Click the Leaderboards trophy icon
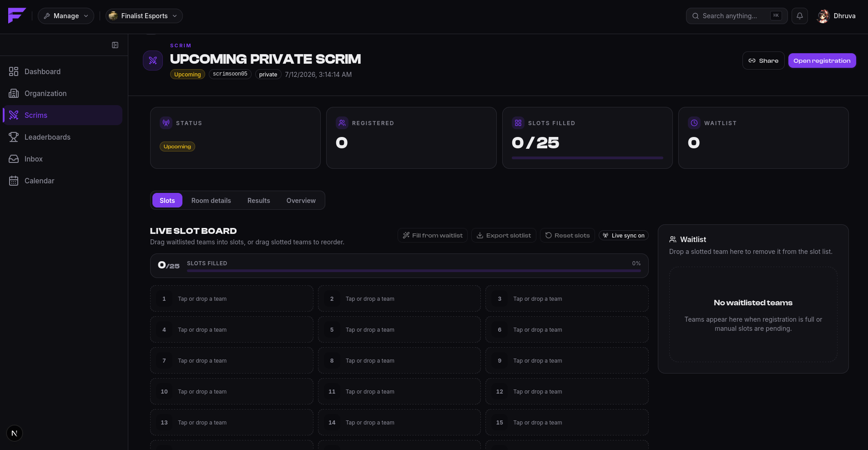This screenshot has width=868, height=450. (14, 137)
